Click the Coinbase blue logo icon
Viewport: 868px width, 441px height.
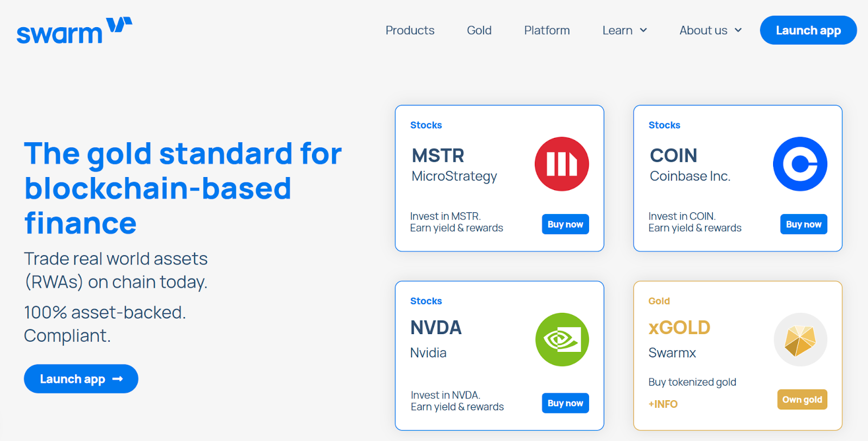click(x=800, y=164)
